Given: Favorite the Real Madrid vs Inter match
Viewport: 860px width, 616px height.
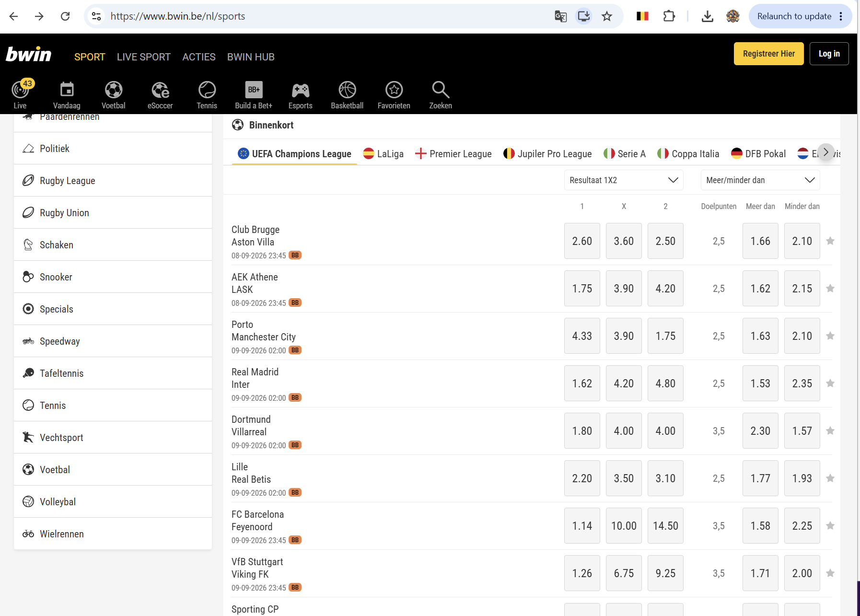Looking at the screenshot, I should point(830,384).
